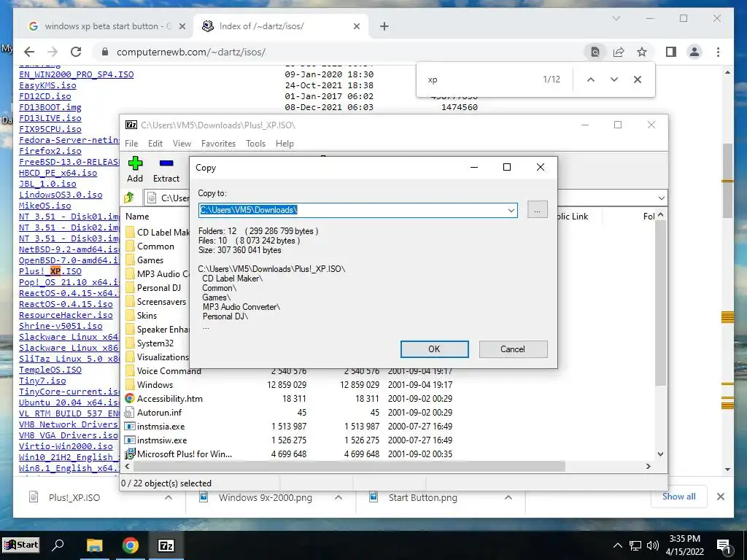Open the 7-Zip Edit menu

pyautogui.click(x=155, y=144)
